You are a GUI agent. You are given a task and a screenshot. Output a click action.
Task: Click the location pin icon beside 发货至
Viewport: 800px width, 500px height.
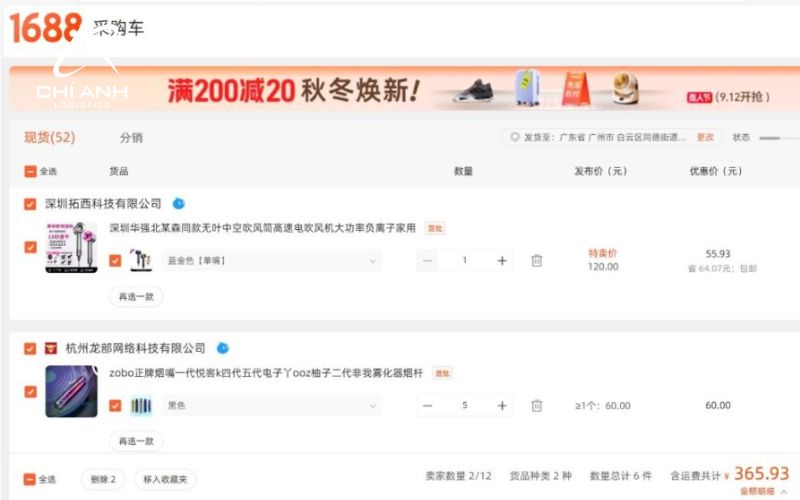tap(515, 137)
